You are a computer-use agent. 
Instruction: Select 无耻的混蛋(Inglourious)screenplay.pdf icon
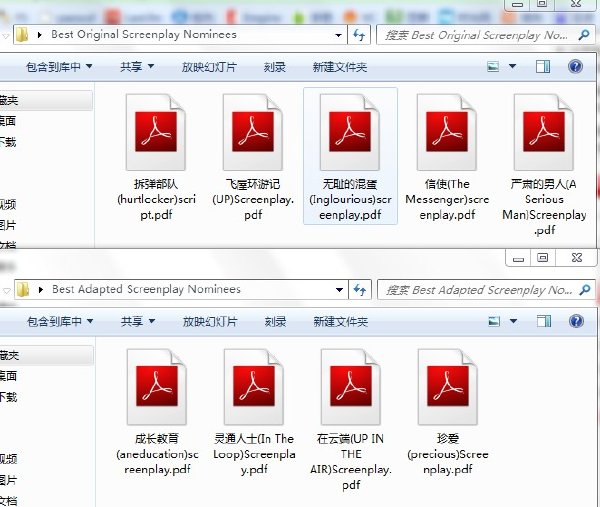(350, 132)
